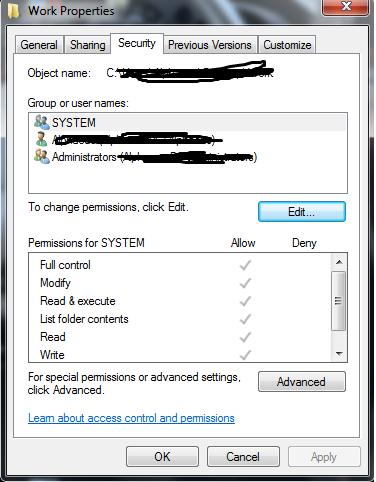Open Advanced security settings
376x482 pixels.
point(302,382)
